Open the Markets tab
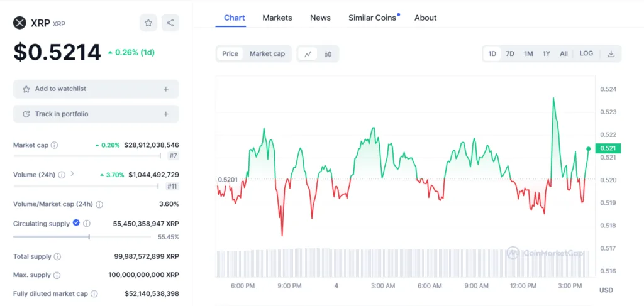 [277, 18]
